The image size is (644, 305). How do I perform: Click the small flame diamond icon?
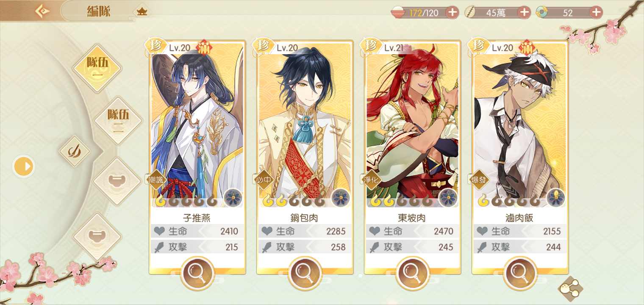click(75, 151)
